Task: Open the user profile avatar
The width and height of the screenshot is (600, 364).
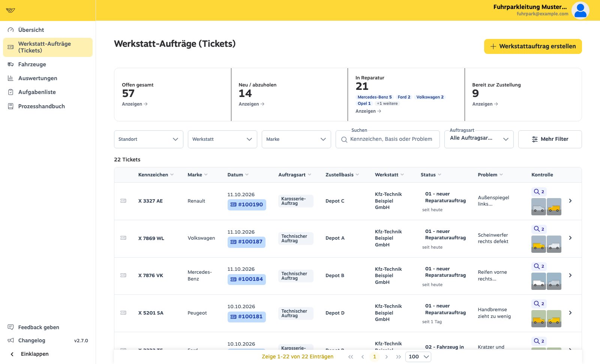Action: click(580, 10)
